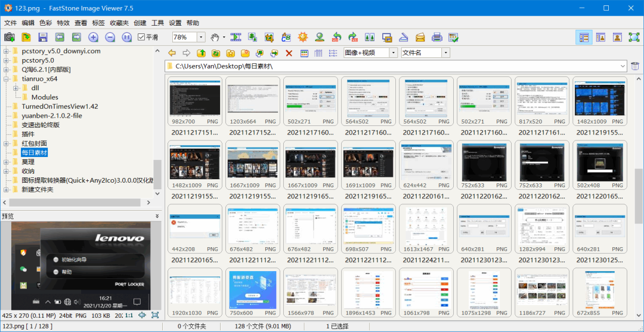Screen dimensions: 644x332
Task: Rotate left using the red curved-arrow icon
Action: coord(337,38)
